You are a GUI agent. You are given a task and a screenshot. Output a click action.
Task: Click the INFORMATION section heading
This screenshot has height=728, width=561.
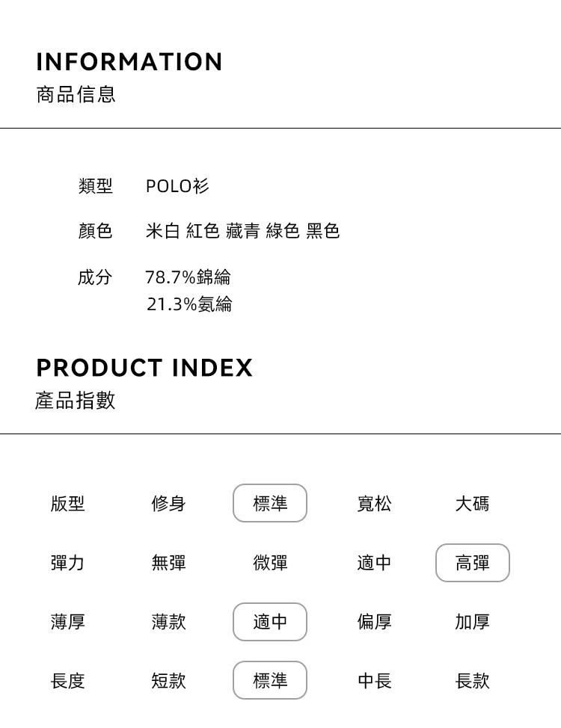129,62
